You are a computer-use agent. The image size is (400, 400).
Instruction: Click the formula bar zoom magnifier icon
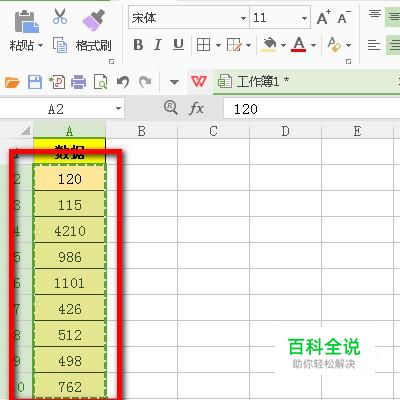pos(171,108)
